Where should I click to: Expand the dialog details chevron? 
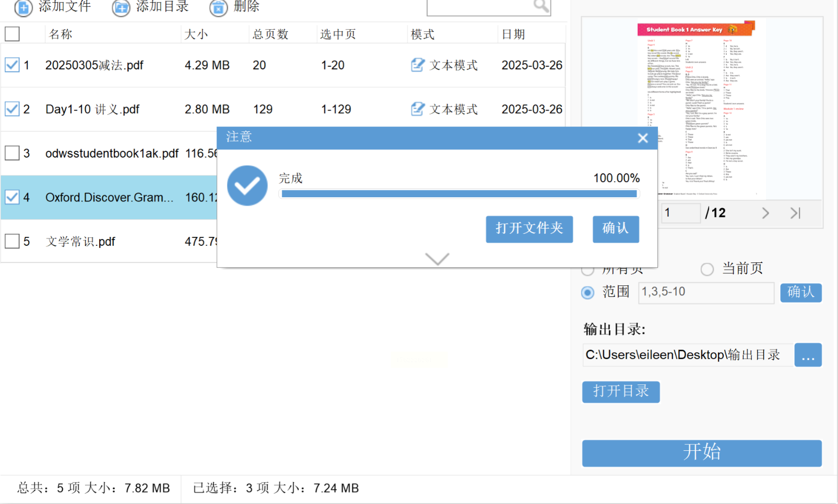click(437, 259)
